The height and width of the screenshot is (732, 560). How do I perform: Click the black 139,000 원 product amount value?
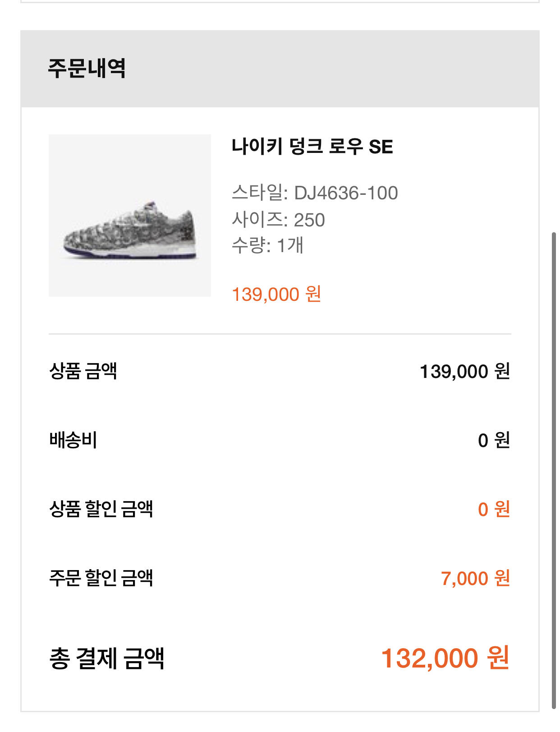point(464,372)
